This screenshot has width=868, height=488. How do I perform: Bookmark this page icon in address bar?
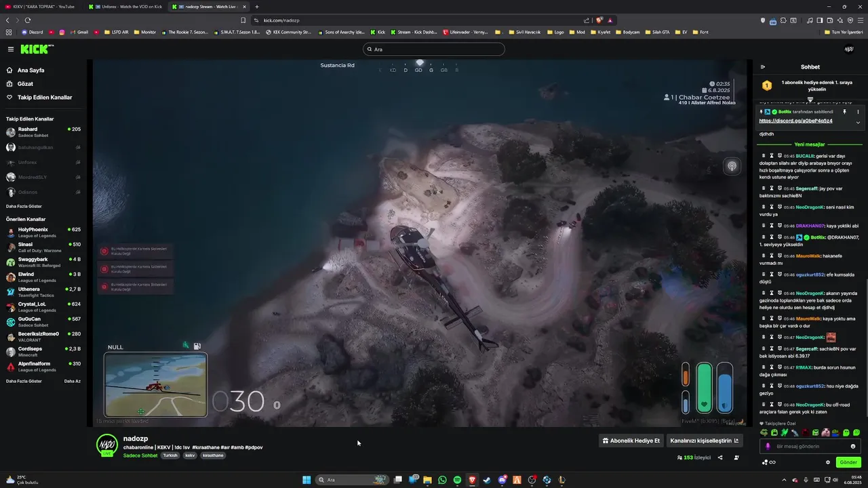click(243, 20)
